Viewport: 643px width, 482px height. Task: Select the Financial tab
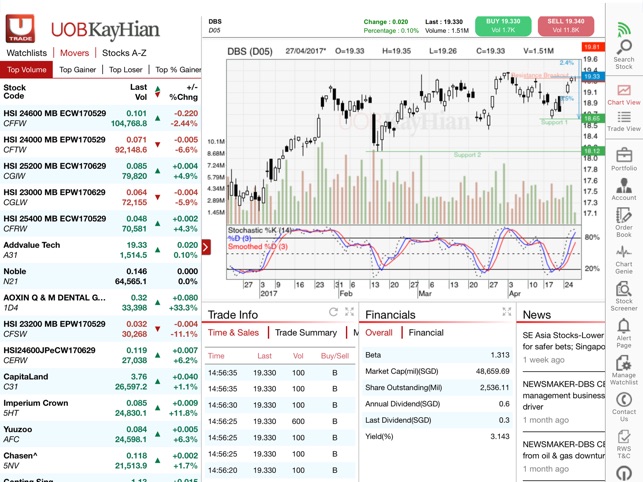tap(426, 333)
